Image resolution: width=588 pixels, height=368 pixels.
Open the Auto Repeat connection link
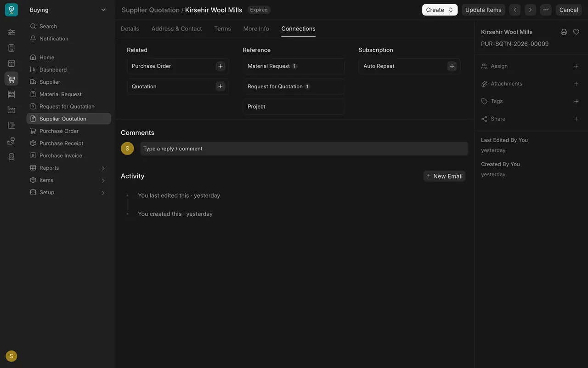pos(379,66)
